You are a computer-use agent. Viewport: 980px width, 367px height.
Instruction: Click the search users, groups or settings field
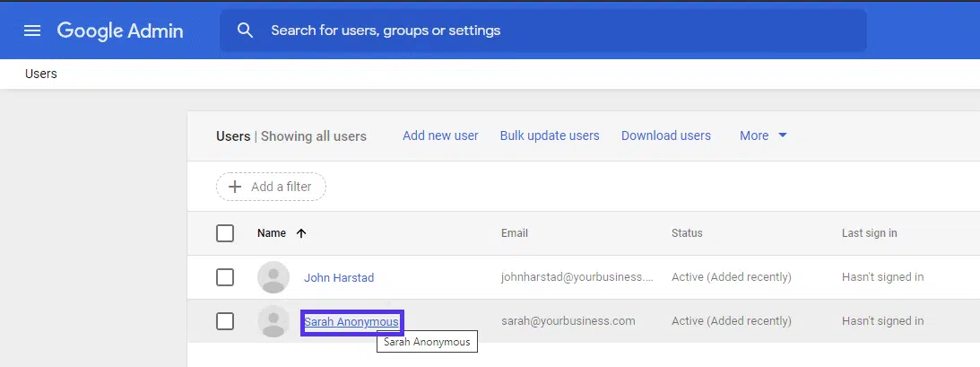pyautogui.click(x=556, y=31)
